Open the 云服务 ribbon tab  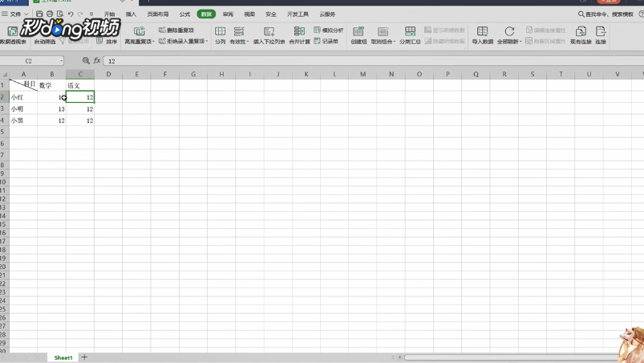pyautogui.click(x=327, y=14)
